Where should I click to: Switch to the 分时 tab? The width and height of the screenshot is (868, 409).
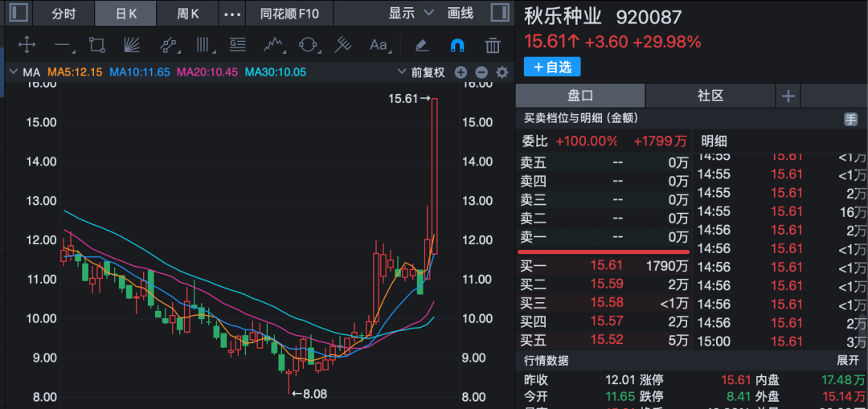point(63,14)
